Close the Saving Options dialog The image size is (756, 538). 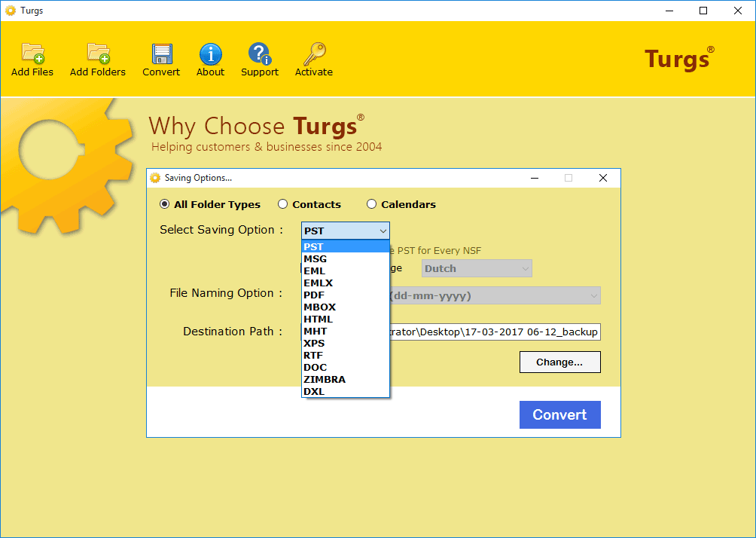[x=602, y=178]
